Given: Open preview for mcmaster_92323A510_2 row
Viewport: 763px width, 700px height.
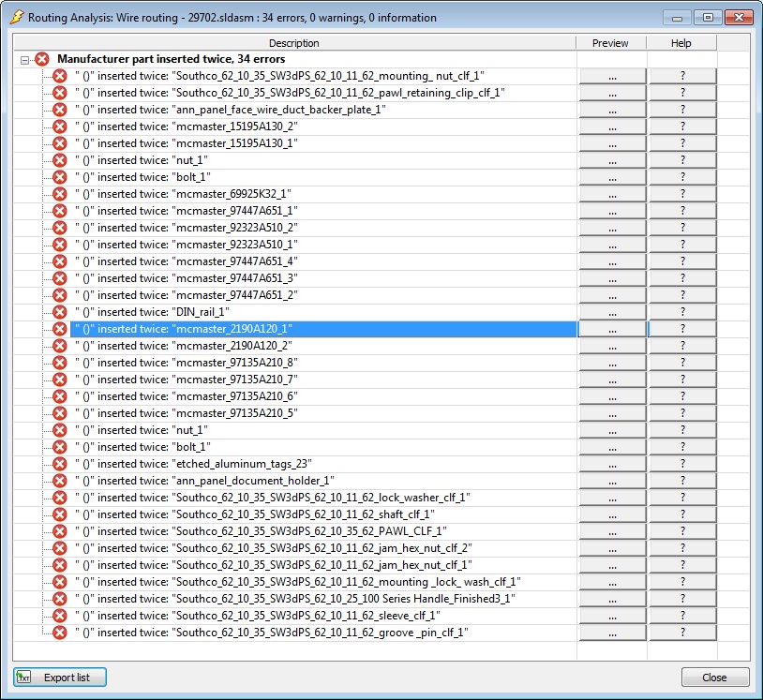Looking at the screenshot, I should pos(613,228).
